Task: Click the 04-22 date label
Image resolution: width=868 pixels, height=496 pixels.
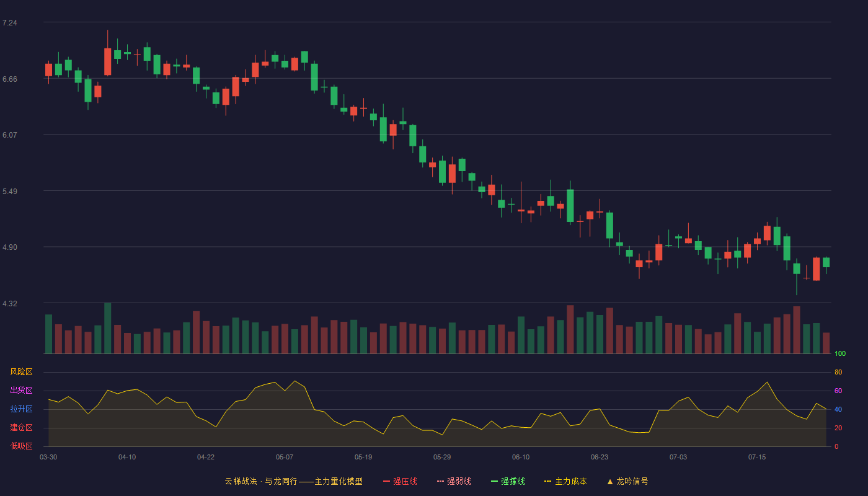Action: point(206,457)
